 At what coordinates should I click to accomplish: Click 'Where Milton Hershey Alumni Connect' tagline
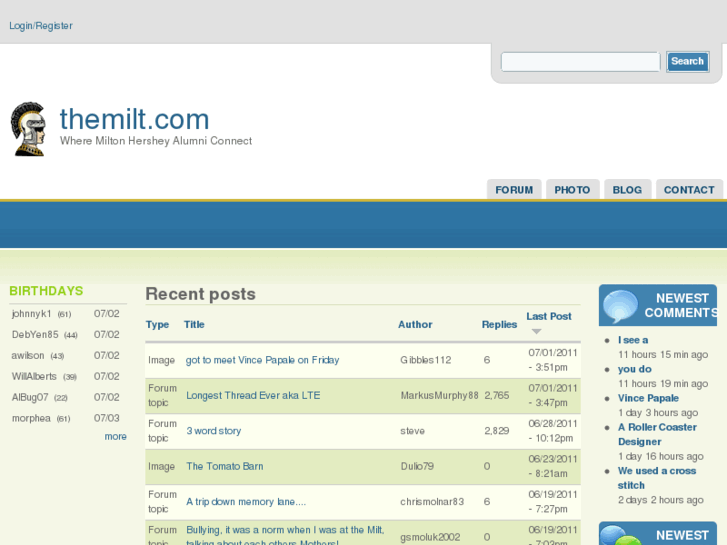pyautogui.click(x=156, y=141)
